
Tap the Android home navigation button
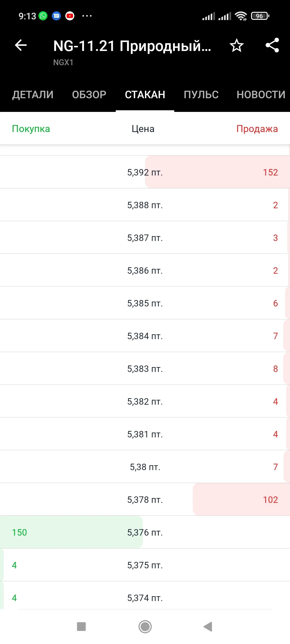pyautogui.click(x=145, y=627)
